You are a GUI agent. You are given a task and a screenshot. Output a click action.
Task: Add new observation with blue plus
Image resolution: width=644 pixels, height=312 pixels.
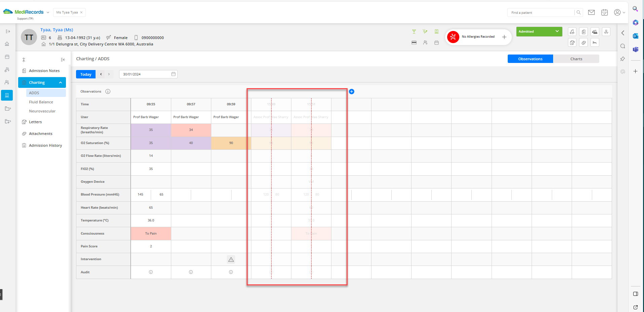(x=352, y=92)
